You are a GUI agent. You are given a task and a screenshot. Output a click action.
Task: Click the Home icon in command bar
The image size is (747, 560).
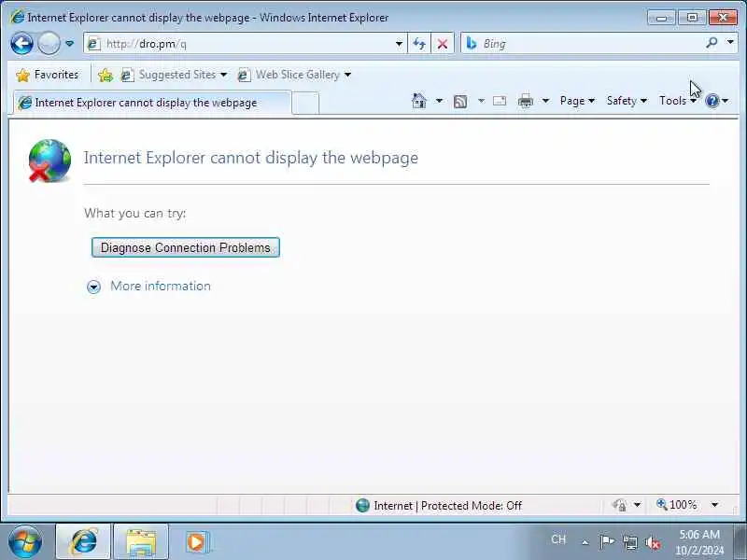point(418,101)
